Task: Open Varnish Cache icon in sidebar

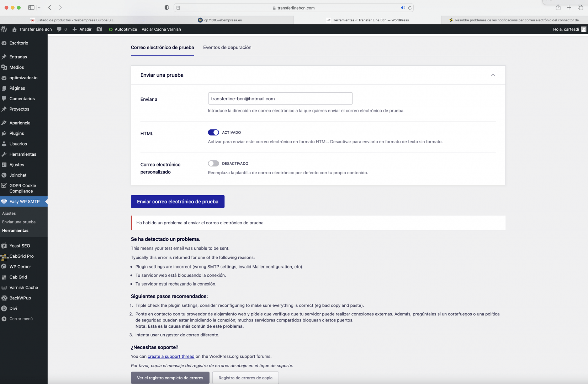Action: click(4, 288)
